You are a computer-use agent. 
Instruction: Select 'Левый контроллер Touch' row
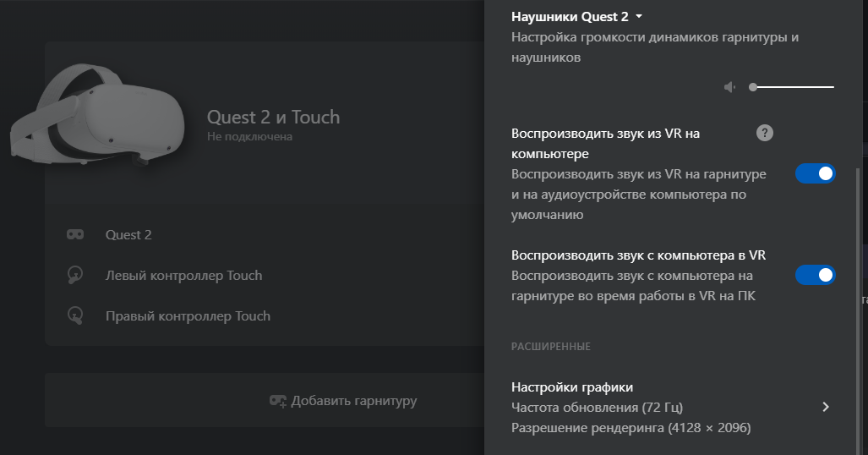coord(265,275)
